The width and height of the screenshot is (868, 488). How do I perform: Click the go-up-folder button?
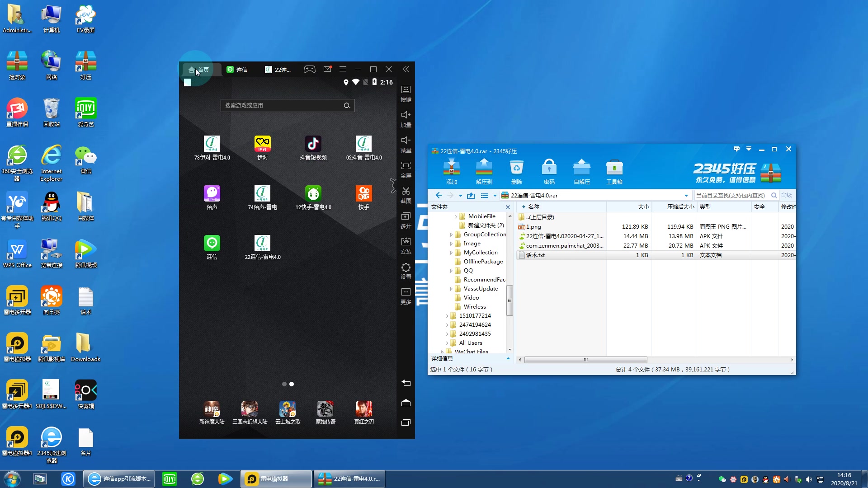[471, 195]
